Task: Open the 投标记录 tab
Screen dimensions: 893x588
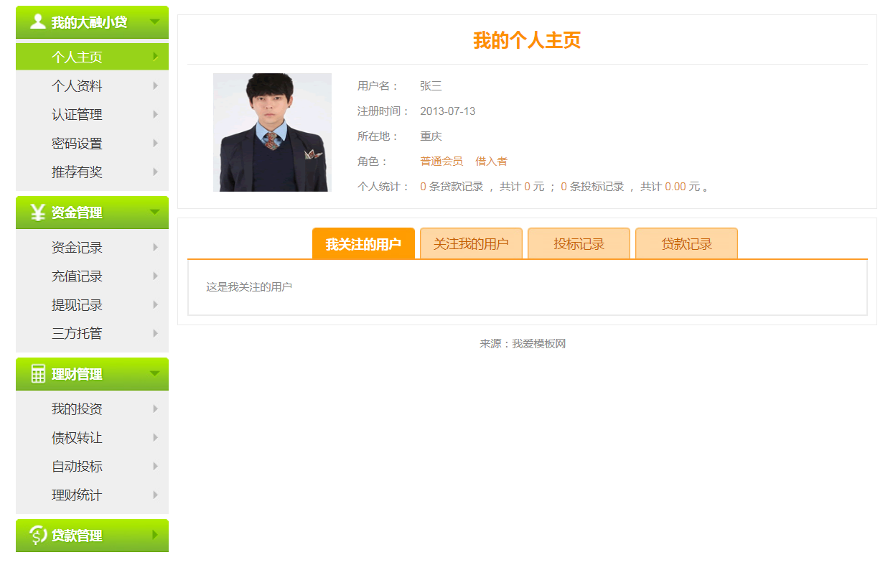Action: coord(579,244)
